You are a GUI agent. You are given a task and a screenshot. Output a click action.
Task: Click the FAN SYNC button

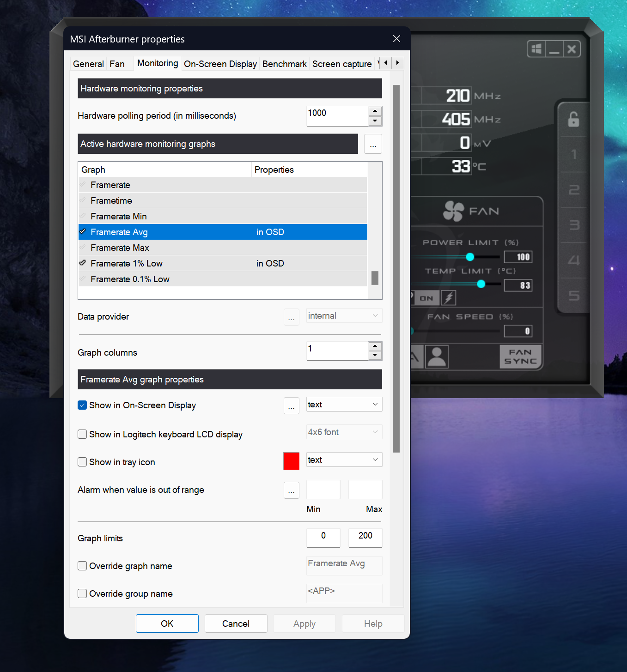(x=520, y=357)
